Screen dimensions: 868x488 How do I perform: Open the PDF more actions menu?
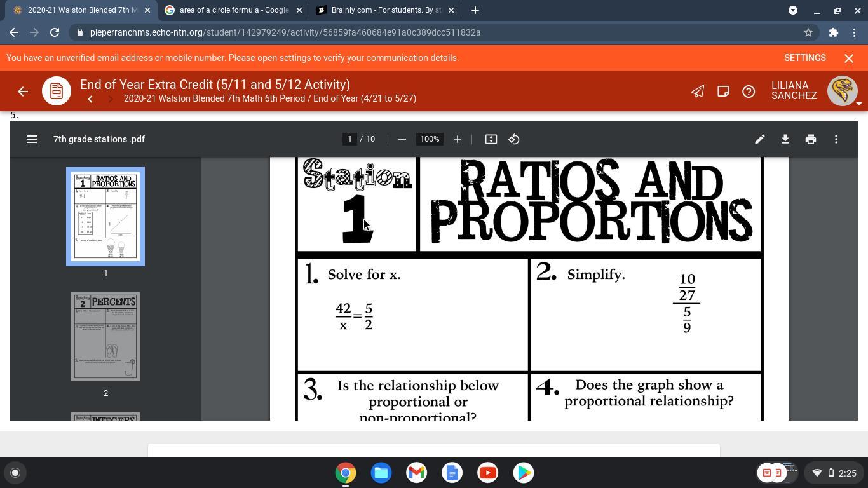point(836,139)
